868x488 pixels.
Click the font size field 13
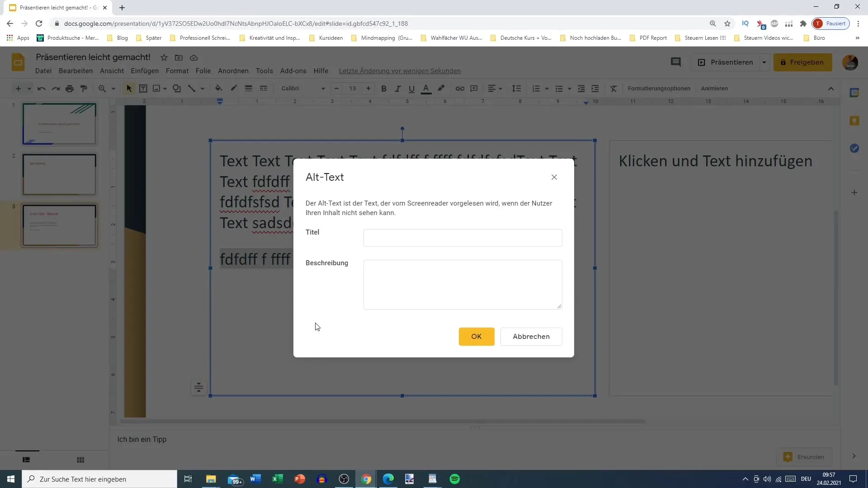(353, 89)
